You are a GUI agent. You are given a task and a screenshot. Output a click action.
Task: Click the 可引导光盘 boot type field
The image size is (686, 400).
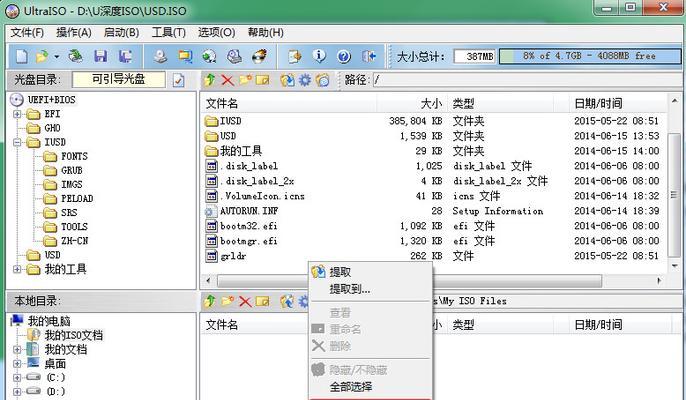119,79
